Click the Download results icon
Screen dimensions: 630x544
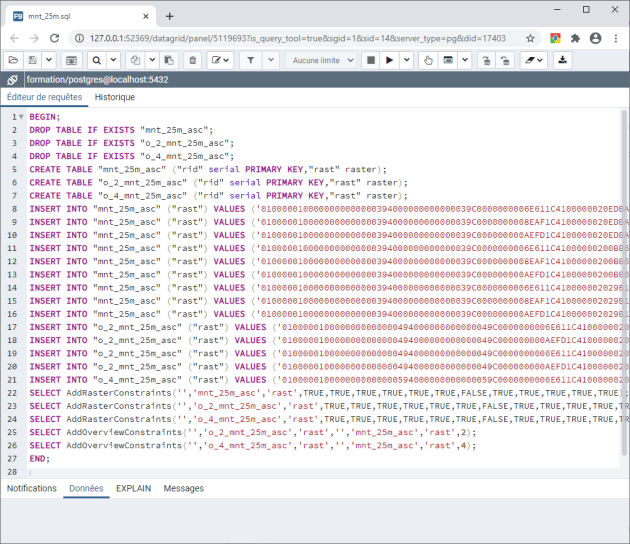click(x=562, y=60)
